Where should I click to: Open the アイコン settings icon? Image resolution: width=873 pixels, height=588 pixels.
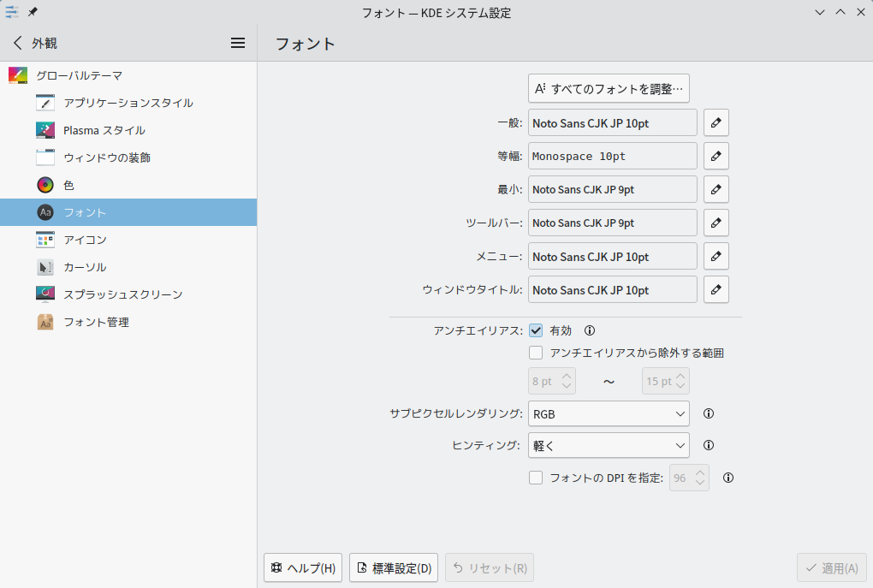click(x=45, y=240)
